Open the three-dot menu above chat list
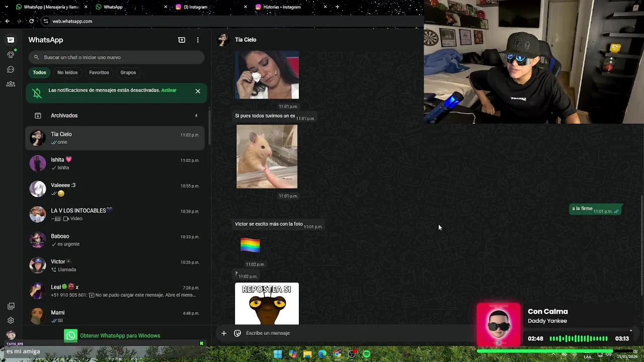The height and width of the screenshot is (362, 644). [x=198, y=40]
